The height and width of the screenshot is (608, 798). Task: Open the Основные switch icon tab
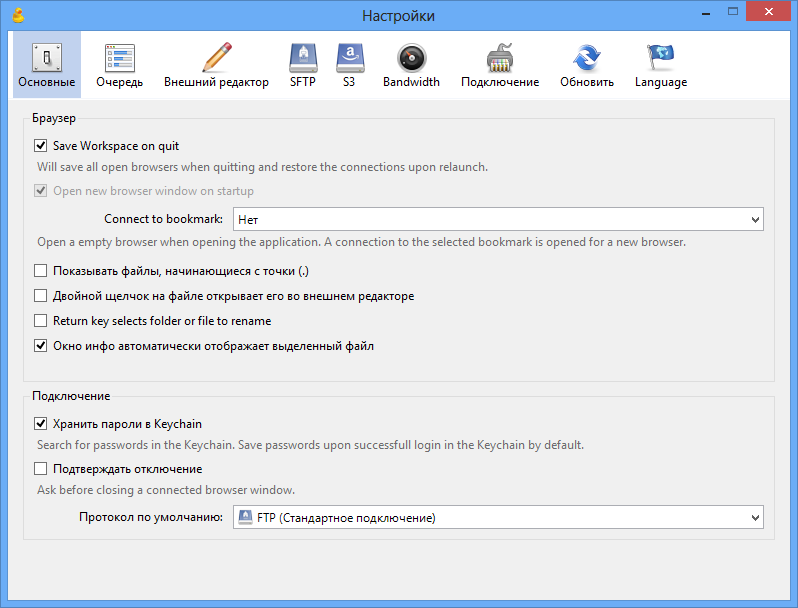[x=47, y=57]
